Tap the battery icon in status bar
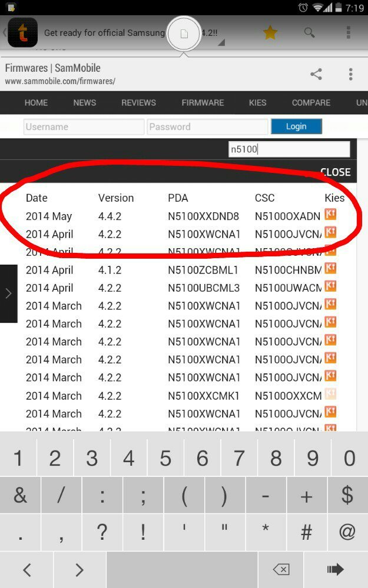 (339, 8)
